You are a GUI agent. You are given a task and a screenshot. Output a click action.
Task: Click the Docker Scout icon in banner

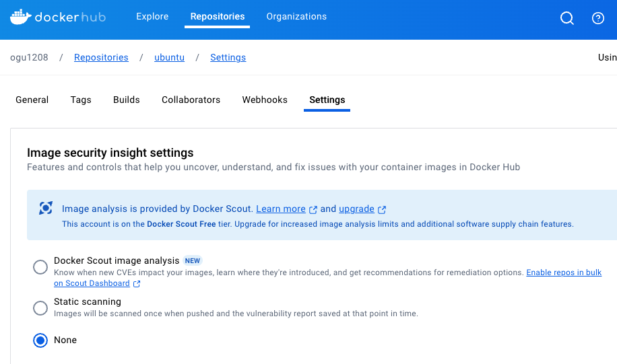click(46, 208)
